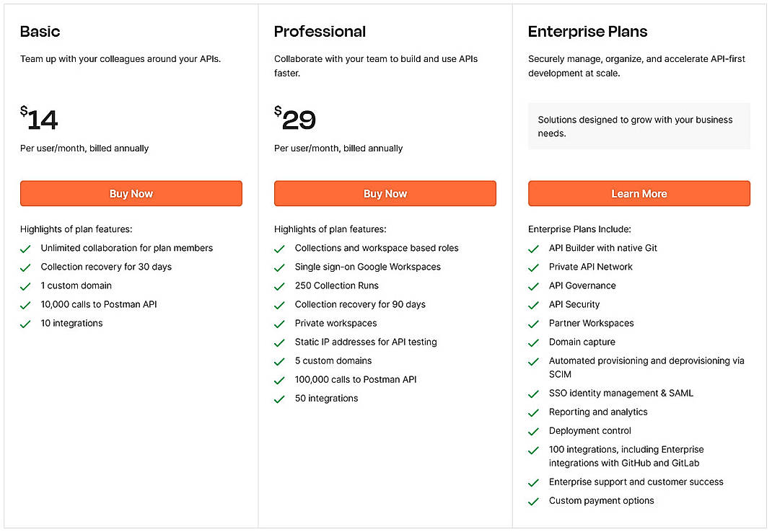Click the checkmark beside API Governance
772x532 pixels.
534,285
